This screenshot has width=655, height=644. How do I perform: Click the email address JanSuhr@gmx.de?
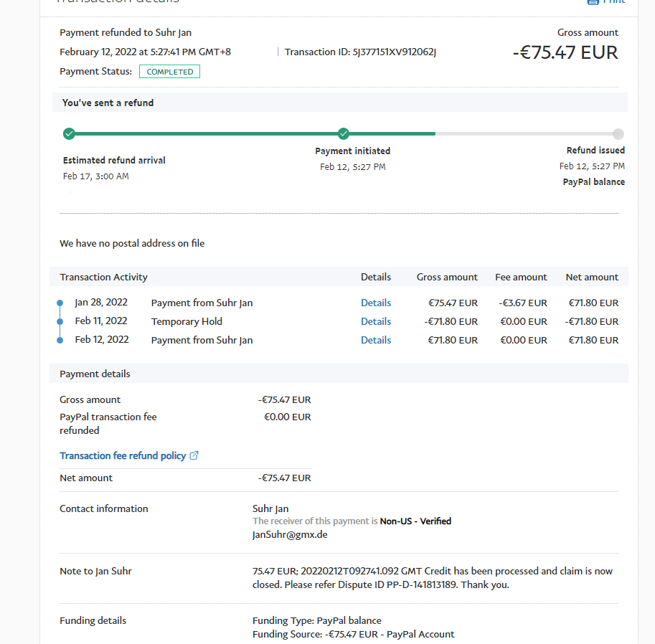[290, 534]
